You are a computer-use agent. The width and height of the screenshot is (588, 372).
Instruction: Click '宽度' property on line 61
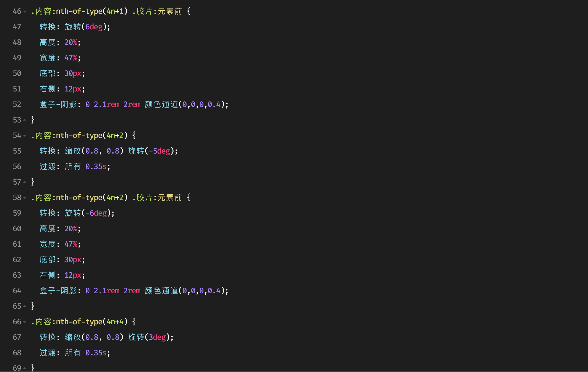(48, 244)
